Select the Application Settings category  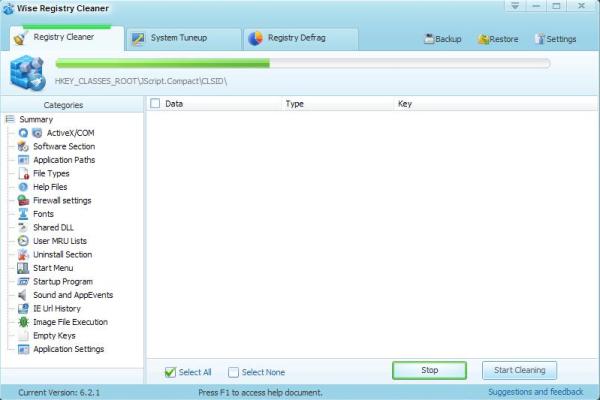click(x=68, y=349)
